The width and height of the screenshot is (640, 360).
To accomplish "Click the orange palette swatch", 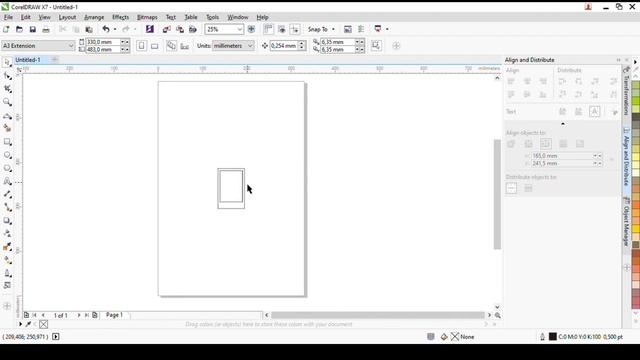I will (636, 203).
